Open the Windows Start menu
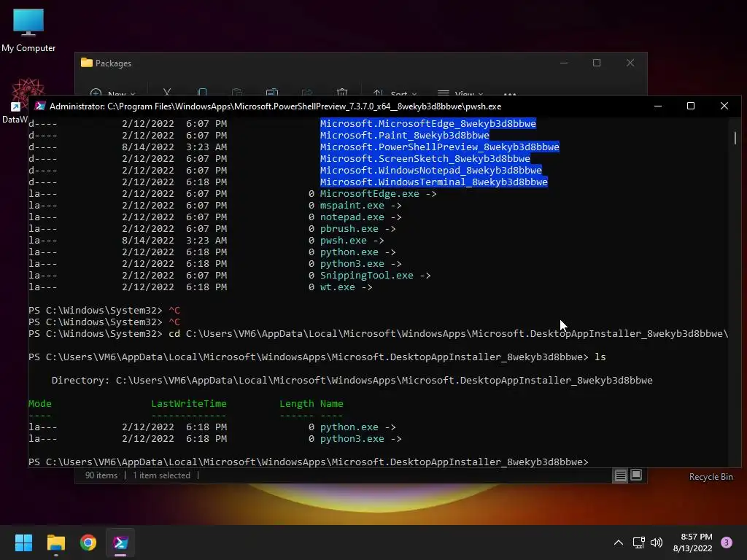Viewport: 747px width, 560px height. coord(23,542)
